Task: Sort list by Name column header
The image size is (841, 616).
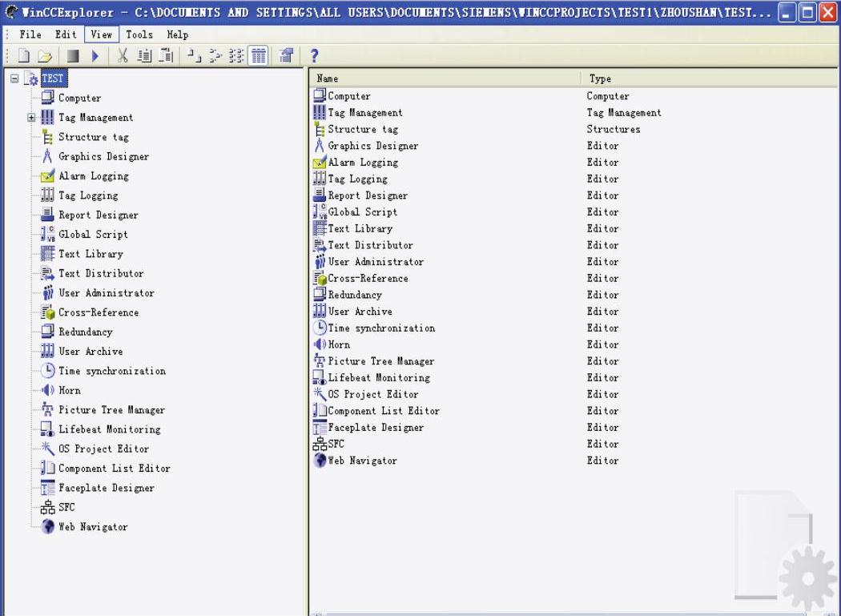Action: [445, 79]
